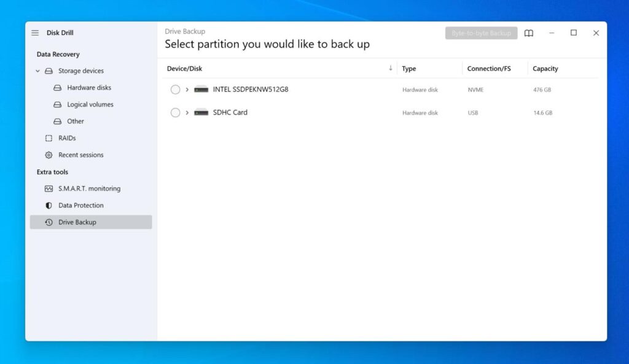The width and height of the screenshot is (629, 364).
Task: Open S.M.A.R.T. monitoring tool
Action: pos(89,189)
